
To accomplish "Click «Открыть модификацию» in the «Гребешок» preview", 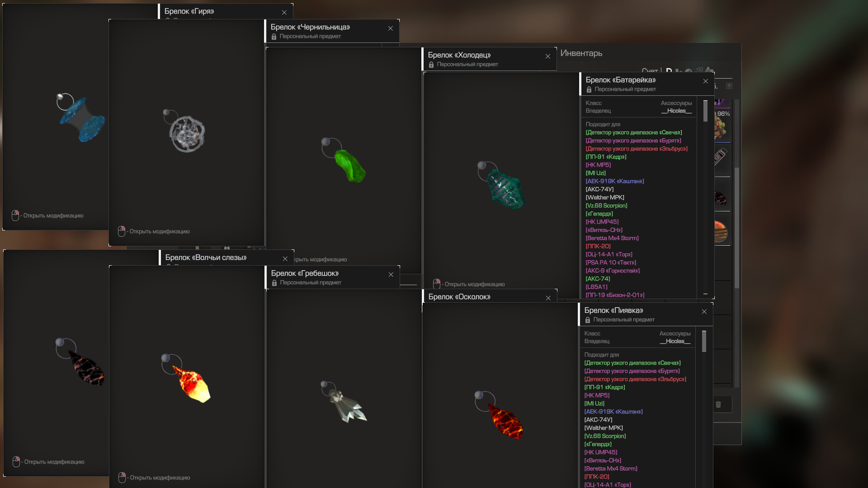I will (x=160, y=478).
